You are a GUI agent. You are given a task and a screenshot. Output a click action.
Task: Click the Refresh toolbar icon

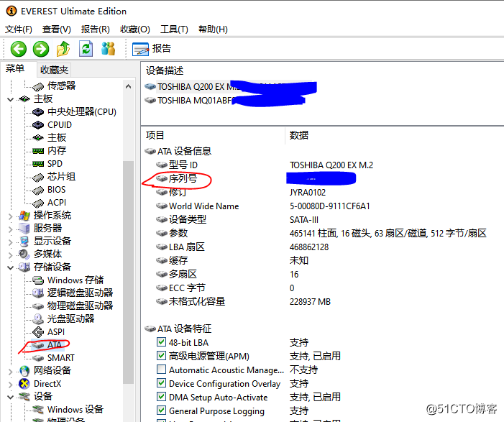[x=86, y=49]
